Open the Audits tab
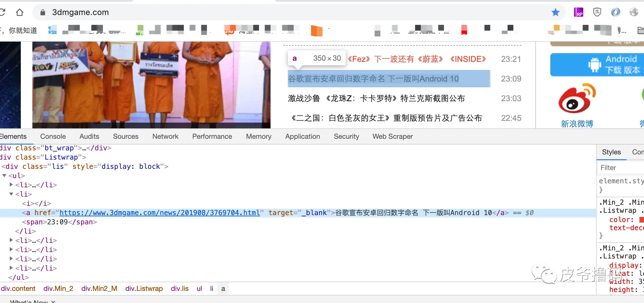Viewport: 644px width, 303px height. (x=89, y=136)
